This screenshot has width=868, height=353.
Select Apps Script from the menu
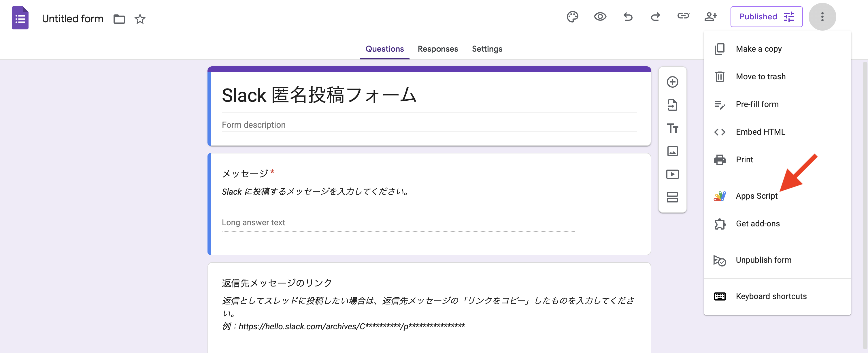pos(757,196)
